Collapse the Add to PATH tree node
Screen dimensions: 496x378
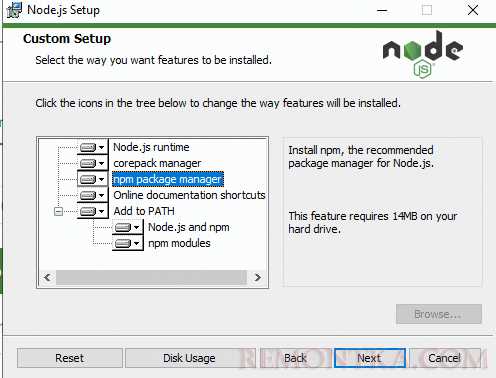(x=58, y=211)
